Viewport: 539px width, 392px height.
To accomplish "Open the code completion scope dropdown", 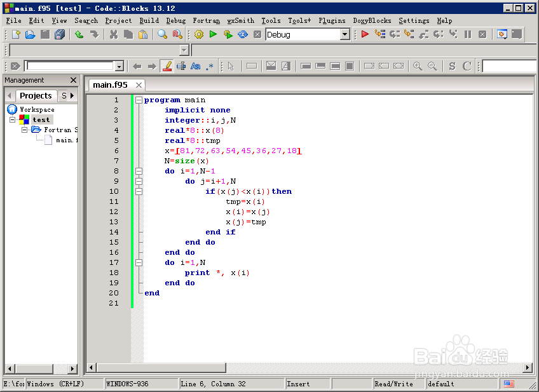I will point(184,50).
